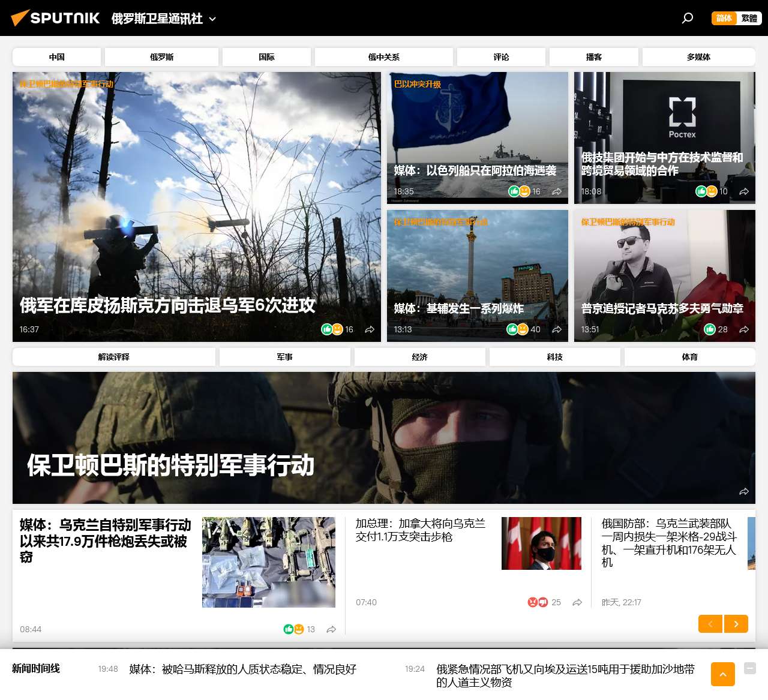Like the 普京追授记者 article
The height and width of the screenshot is (700, 768).
pyautogui.click(x=710, y=329)
